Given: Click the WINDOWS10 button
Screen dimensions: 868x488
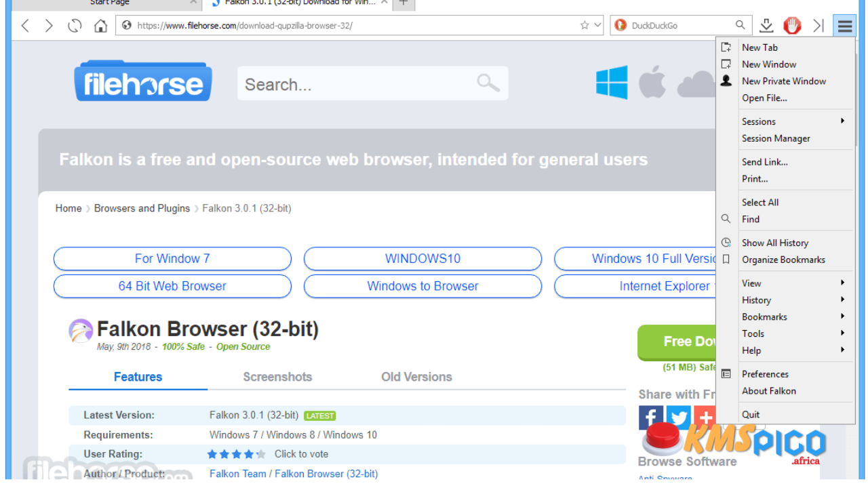Looking at the screenshot, I should (x=422, y=259).
